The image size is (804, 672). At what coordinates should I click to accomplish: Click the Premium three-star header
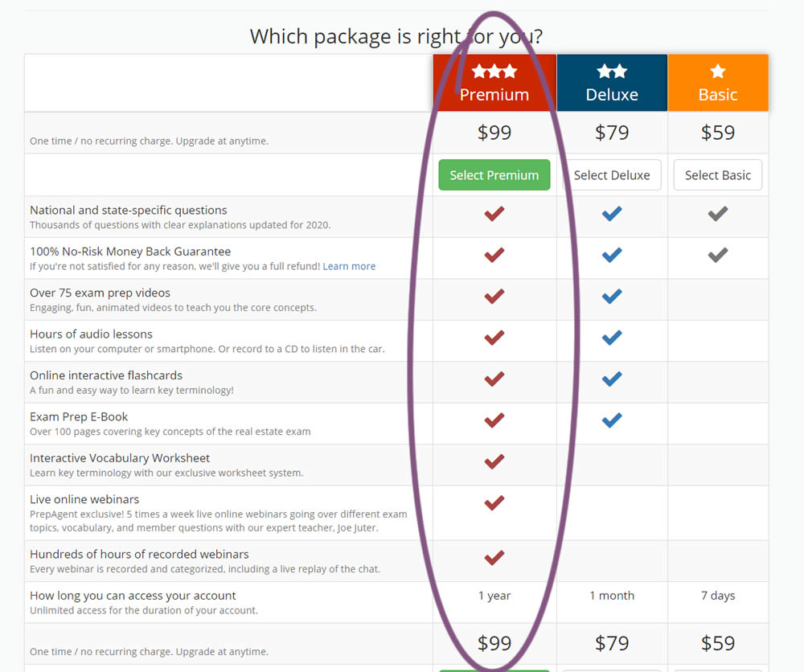494,83
